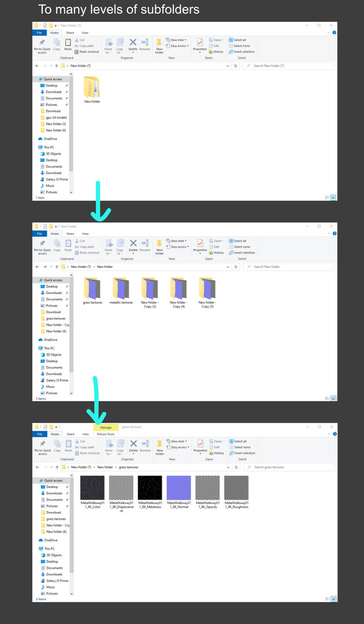Image resolution: width=364 pixels, height=624 pixels.
Task: Click the Up arrow in the New folder (7) window
Action: click(x=56, y=65)
